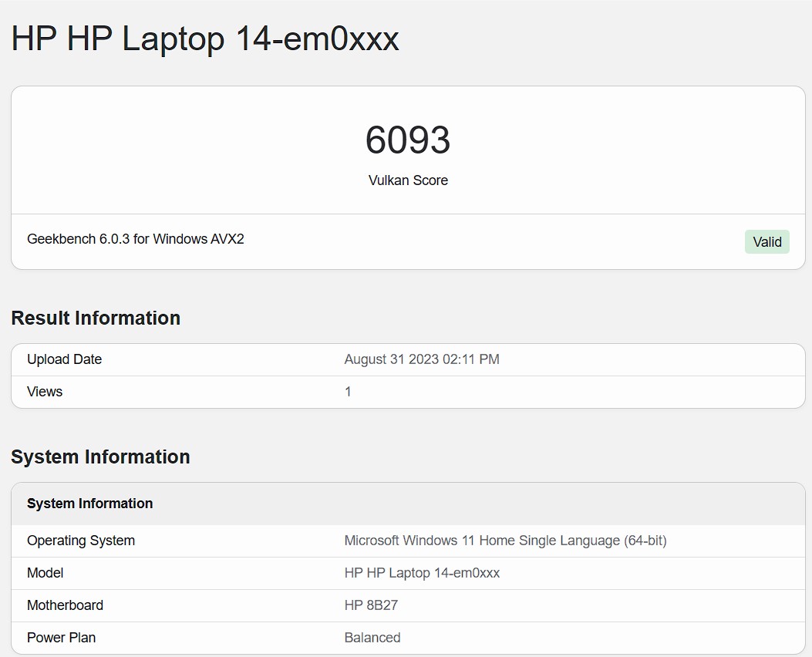Click the Model row label
The image size is (812, 657).
tap(45, 573)
